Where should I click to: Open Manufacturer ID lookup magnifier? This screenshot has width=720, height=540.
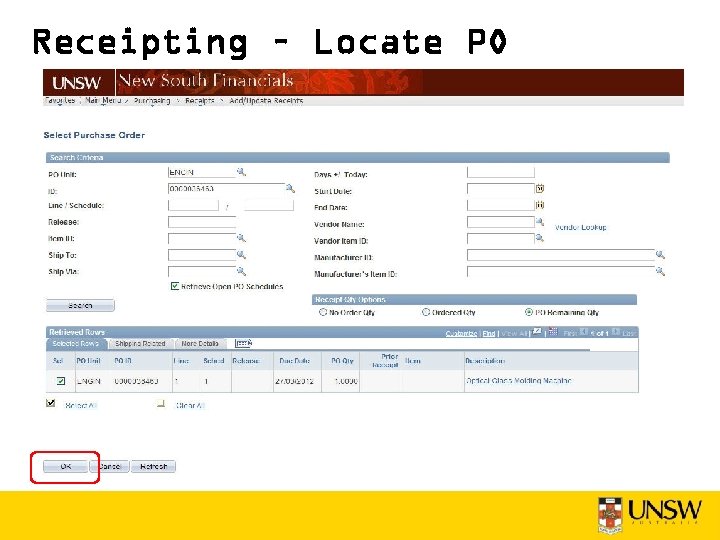point(660,254)
